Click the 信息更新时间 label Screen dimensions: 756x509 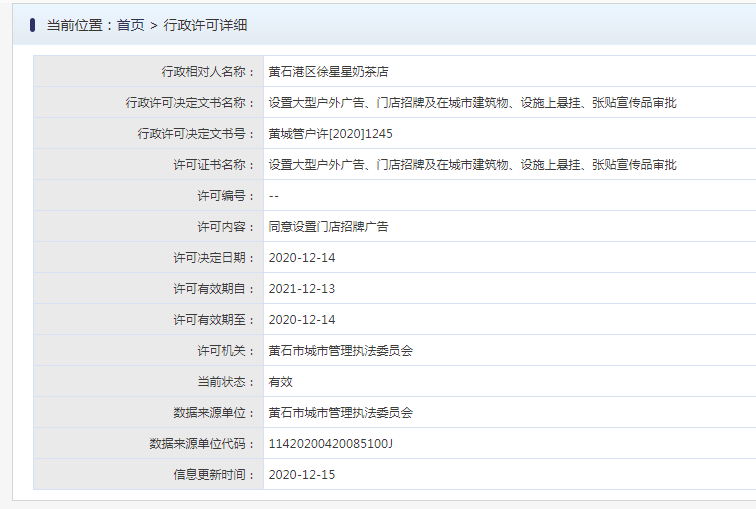point(214,475)
